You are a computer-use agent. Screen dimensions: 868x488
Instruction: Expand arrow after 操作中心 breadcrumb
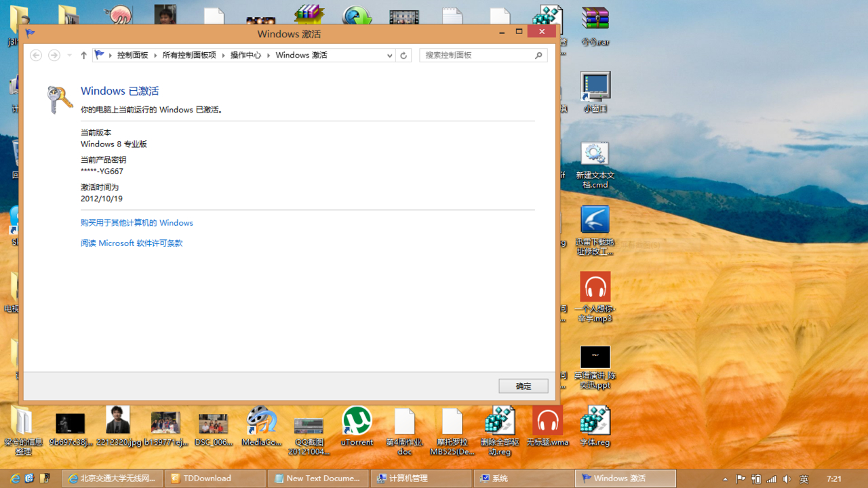pos(268,56)
